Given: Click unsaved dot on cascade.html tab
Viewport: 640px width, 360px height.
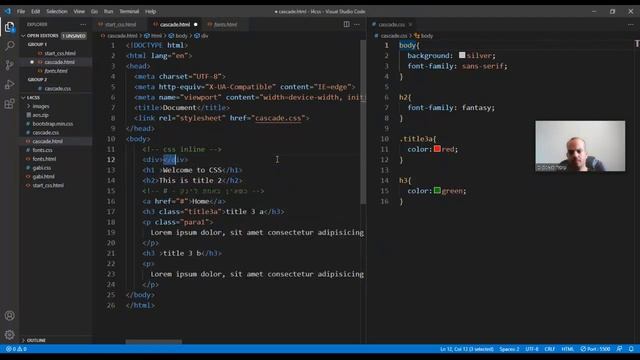Looking at the screenshot, I should coord(196,24).
